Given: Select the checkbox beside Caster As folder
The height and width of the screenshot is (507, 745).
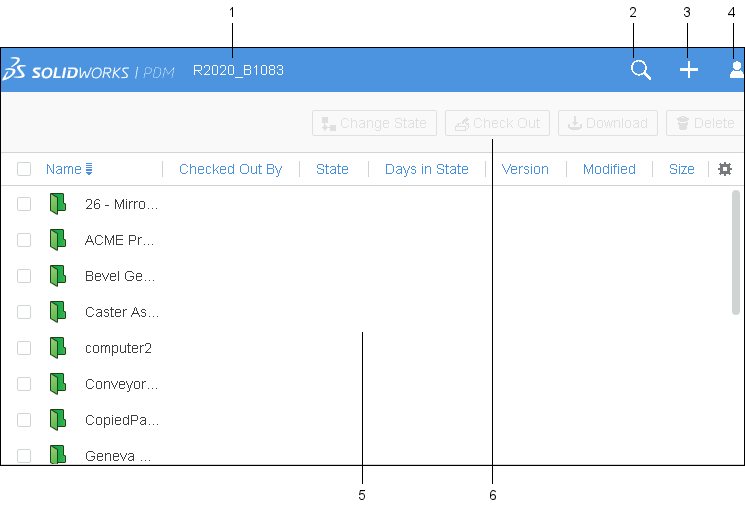Looking at the screenshot, I should [x=24, y=312].
